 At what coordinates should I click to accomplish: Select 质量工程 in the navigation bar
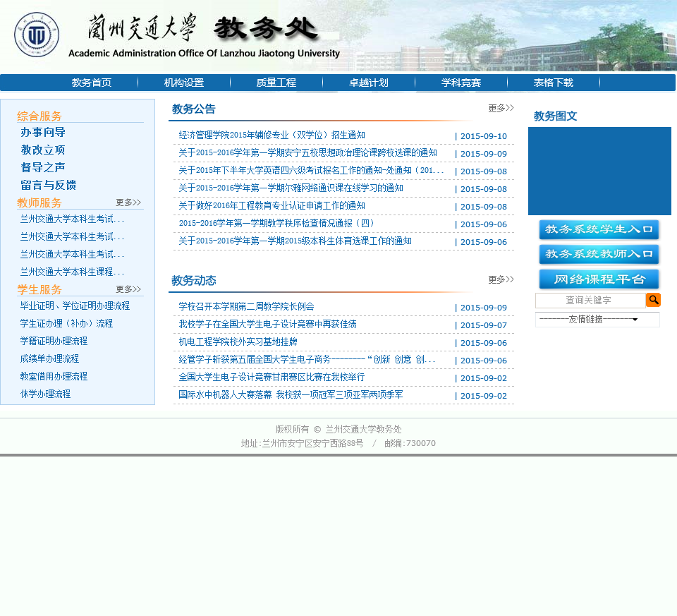click(x=276, y=83)
